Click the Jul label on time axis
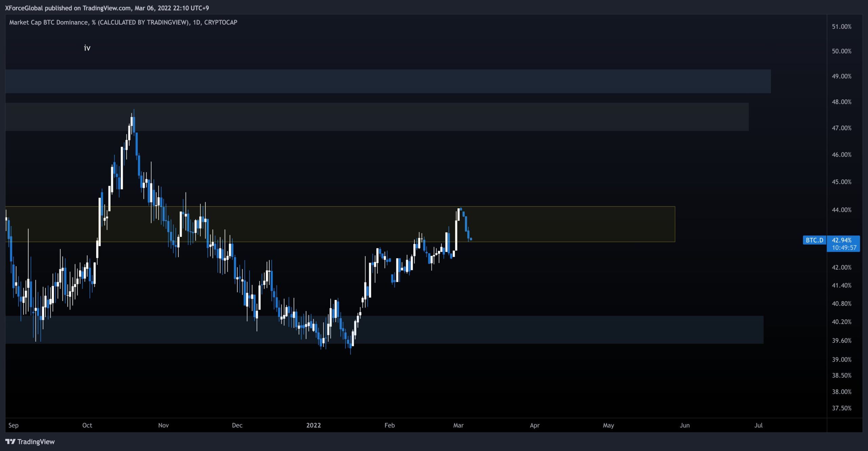The height and width of the screenshot is (451, 868). click(758, 425)
